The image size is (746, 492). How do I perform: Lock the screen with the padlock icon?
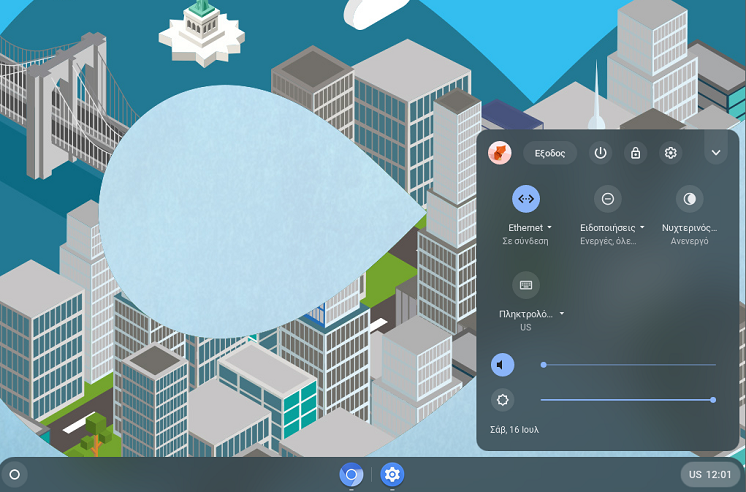635,153
